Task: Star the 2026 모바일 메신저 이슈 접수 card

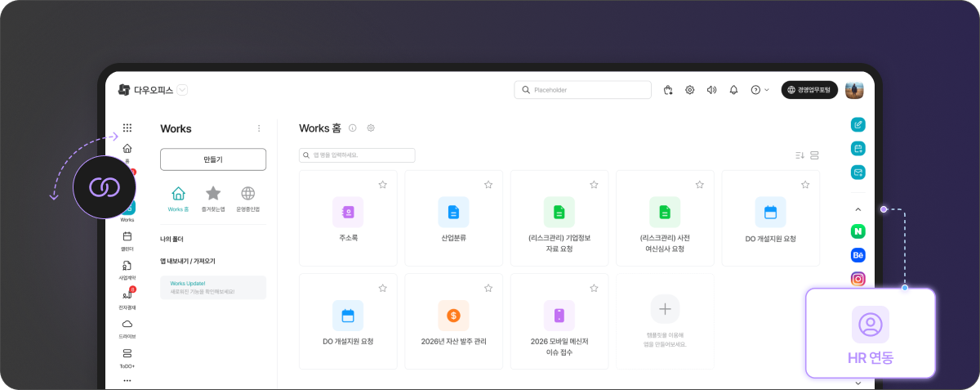Action: (594, 288)
